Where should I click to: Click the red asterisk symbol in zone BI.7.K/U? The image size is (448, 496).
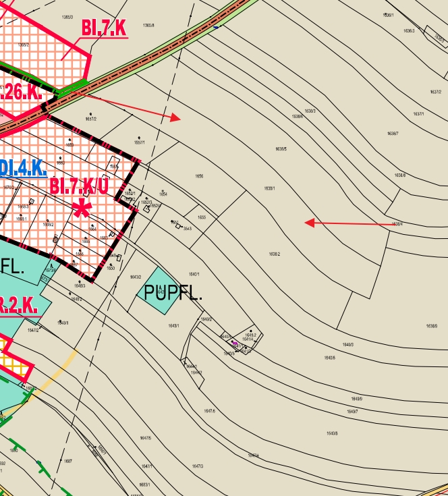click(82, 208)
